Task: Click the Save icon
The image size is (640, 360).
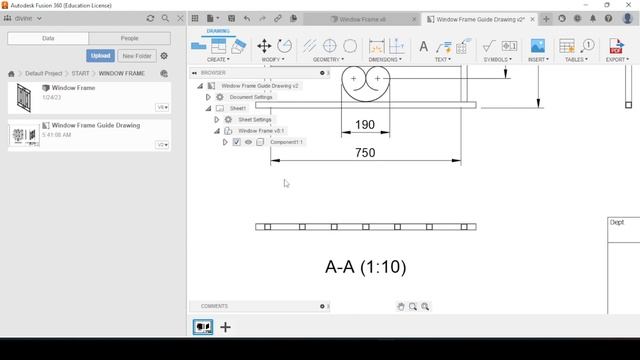Action: (x=231, y=18)
